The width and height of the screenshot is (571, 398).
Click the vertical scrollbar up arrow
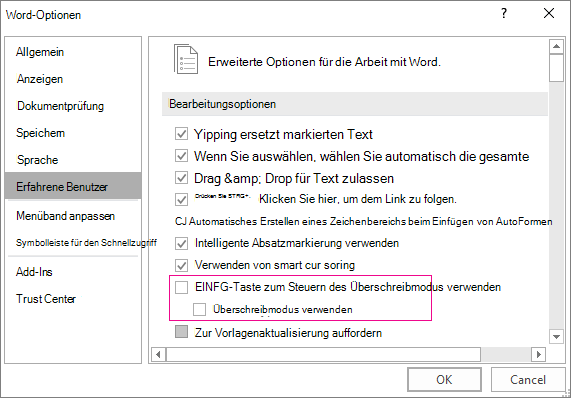click(556, 47)
